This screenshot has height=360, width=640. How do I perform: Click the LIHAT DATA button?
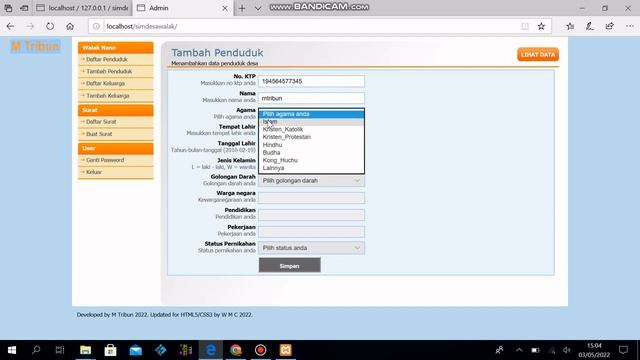pos(538,54)
